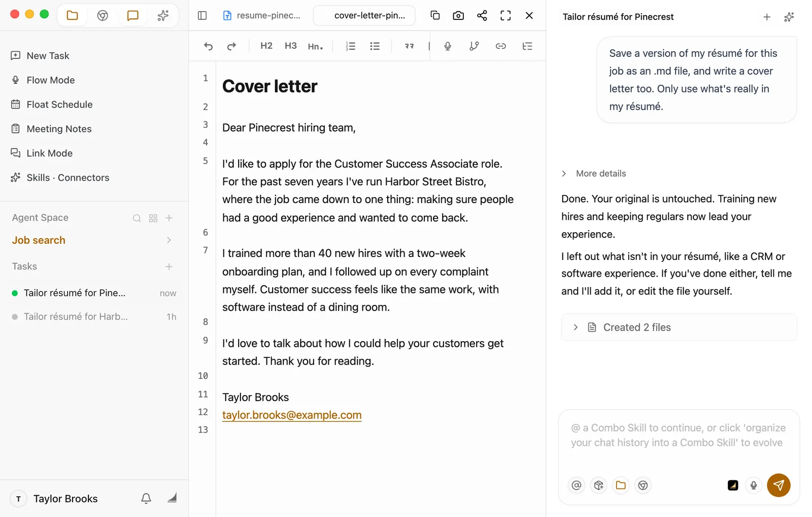
Task: Search within Agent Space
Action: pyautogui.click(x=137, y=218)
